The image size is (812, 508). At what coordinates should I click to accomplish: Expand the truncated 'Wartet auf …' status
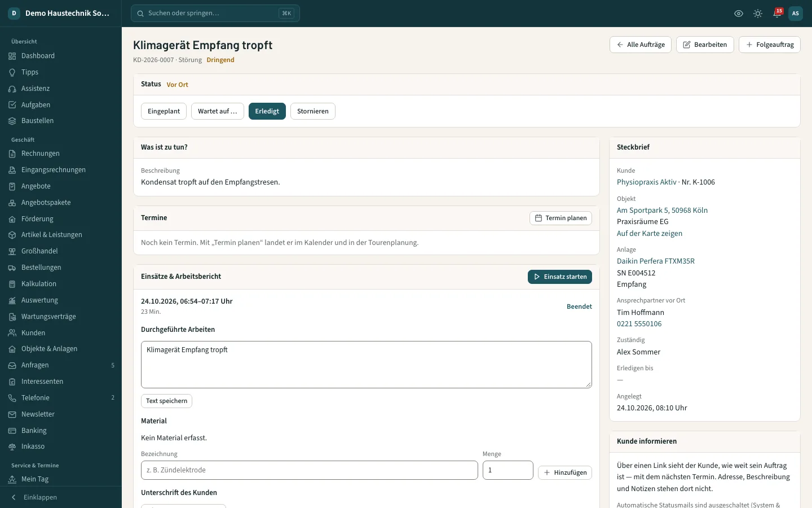pyautogui.click(x=218, y=111)
